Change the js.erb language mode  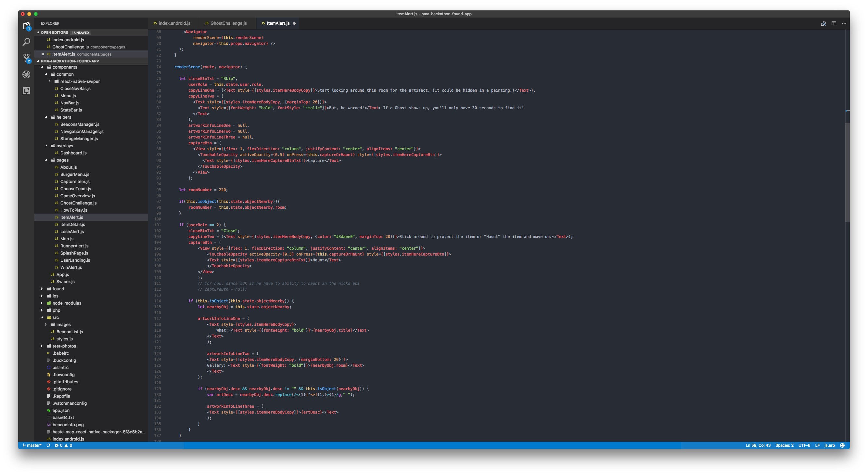pos(829,445)
